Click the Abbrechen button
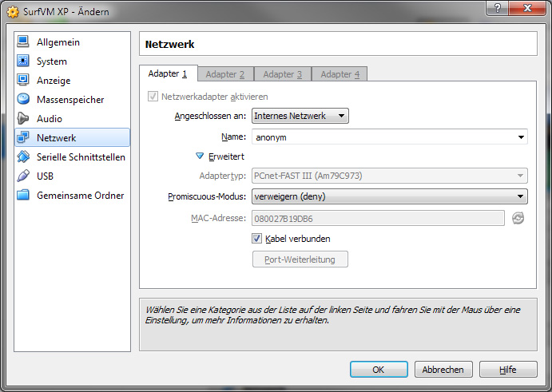 tap(443, 370)
